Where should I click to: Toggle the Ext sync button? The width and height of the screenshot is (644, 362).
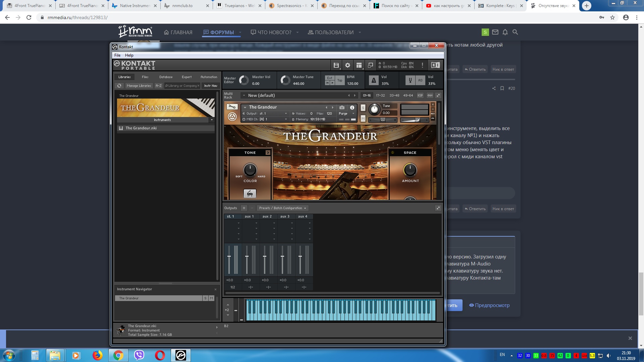click(330, 78)
